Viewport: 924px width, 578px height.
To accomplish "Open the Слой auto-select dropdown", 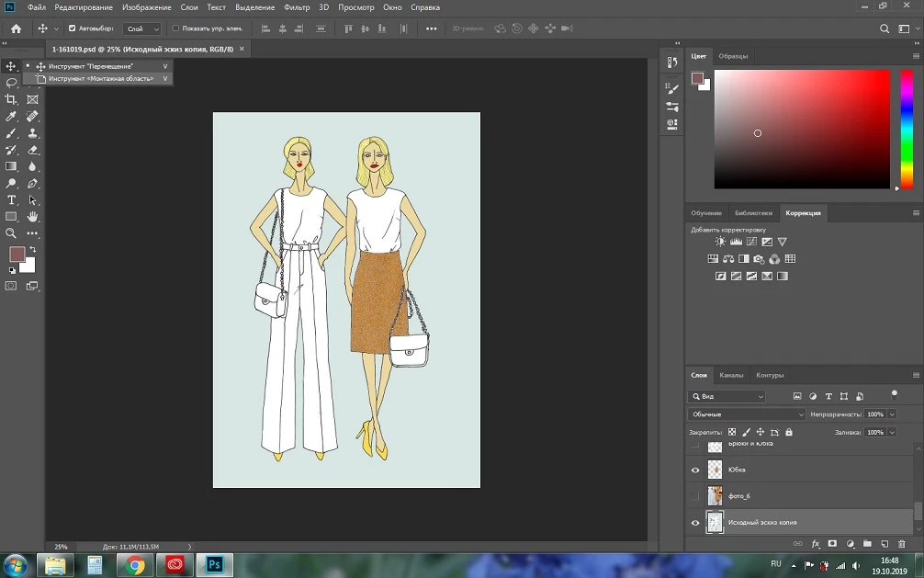I will point(141,28).
